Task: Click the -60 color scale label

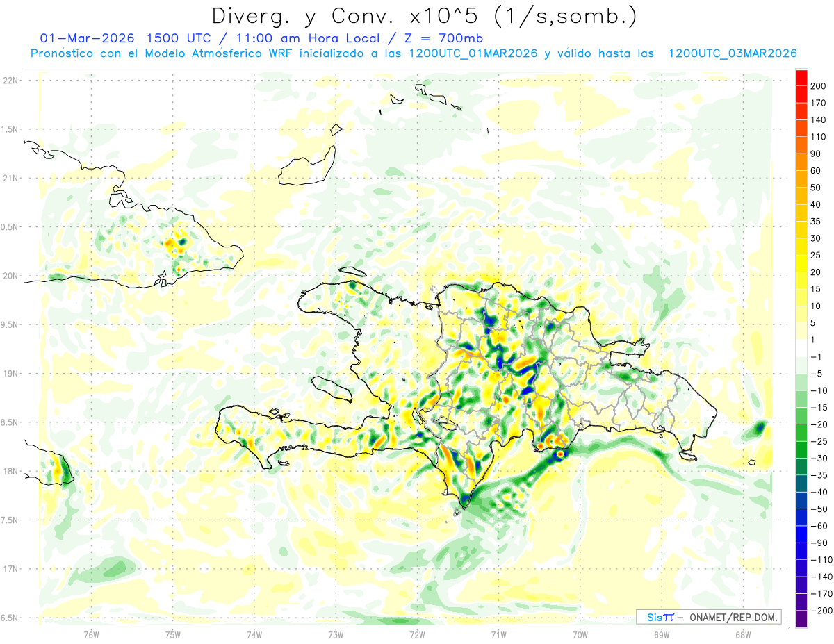Action: pos(818,526)
